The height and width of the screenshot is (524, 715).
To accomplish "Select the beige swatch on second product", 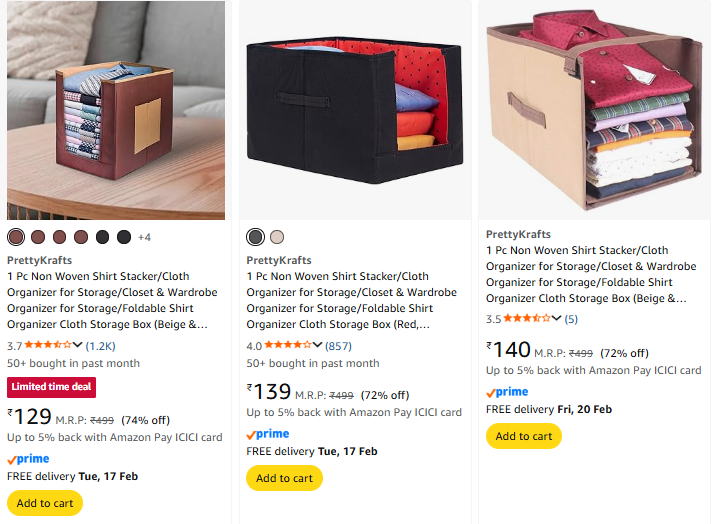I will [277, 237].
